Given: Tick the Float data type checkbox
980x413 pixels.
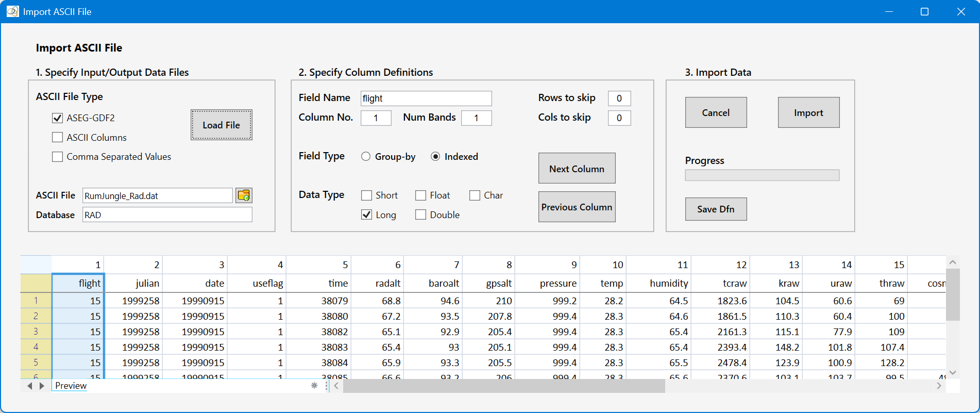Looking at the screenshot, I should click(x=421, y=195).
